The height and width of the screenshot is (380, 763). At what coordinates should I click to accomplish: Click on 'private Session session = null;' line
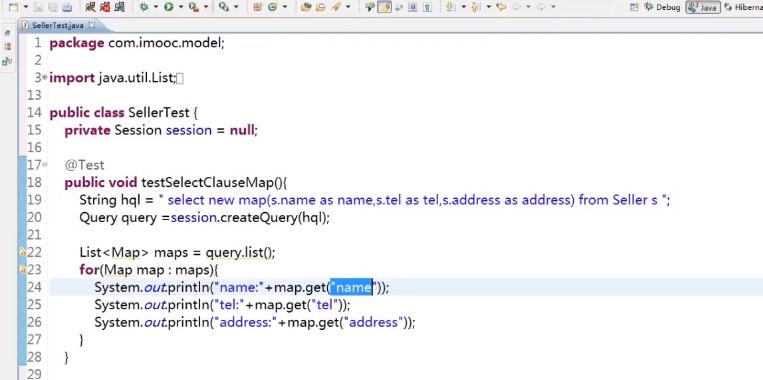coord(161,130)
